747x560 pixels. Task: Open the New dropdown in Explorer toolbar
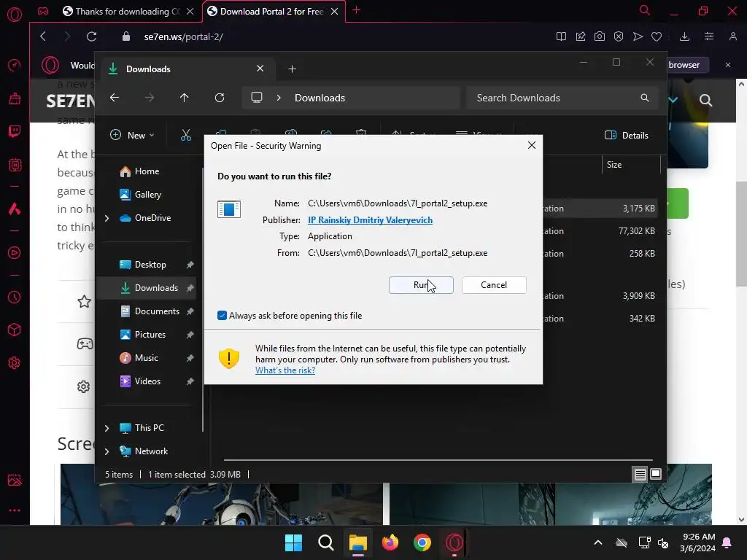coord(132,135)
